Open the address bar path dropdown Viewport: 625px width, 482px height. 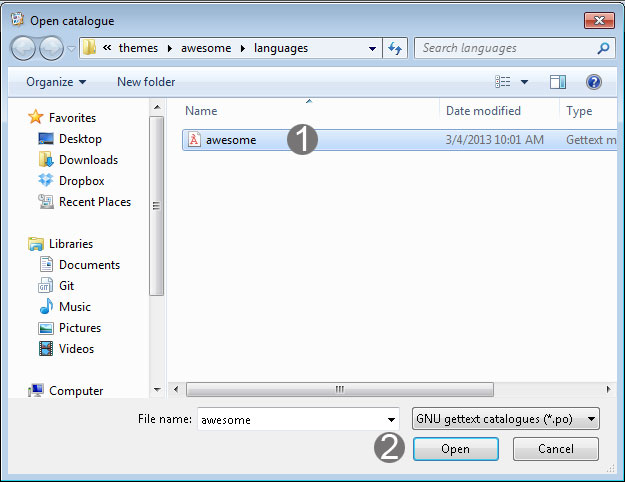pyautogui.click(x=372, y=48)
